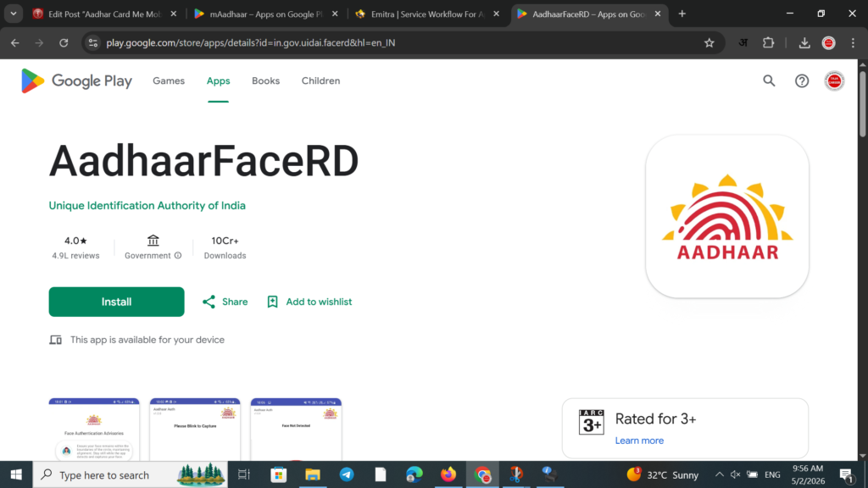Image resolution: width=868 pixels, height=488 pixels.
Task: Open Chrome three-dot menu
Action: coord(853,42)
